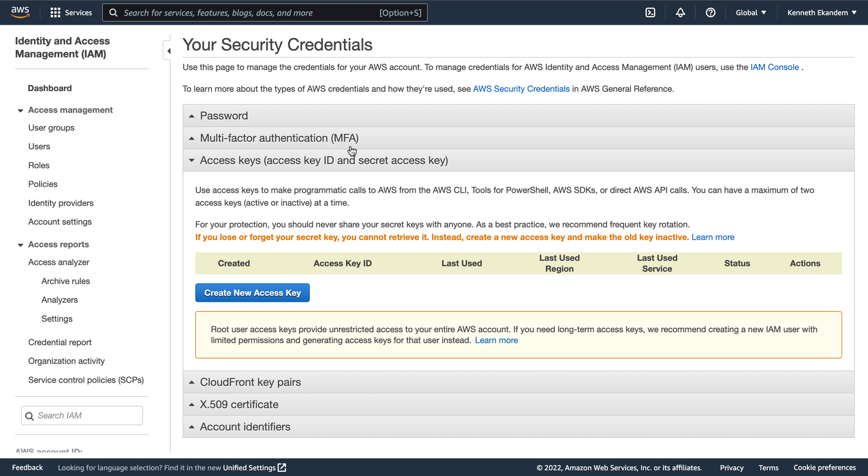
Task: Click the Feedback link in footer
Action: pos(27,467)
